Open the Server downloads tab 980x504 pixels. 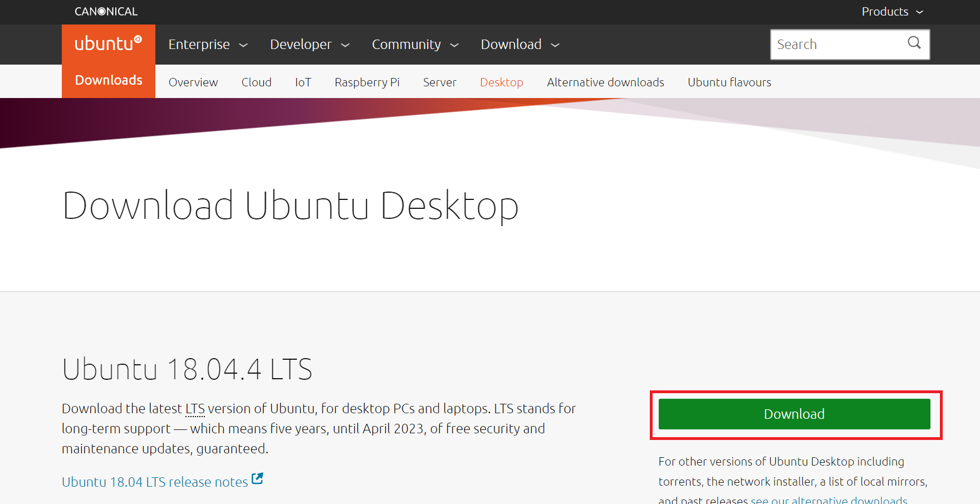pos(439,82)
